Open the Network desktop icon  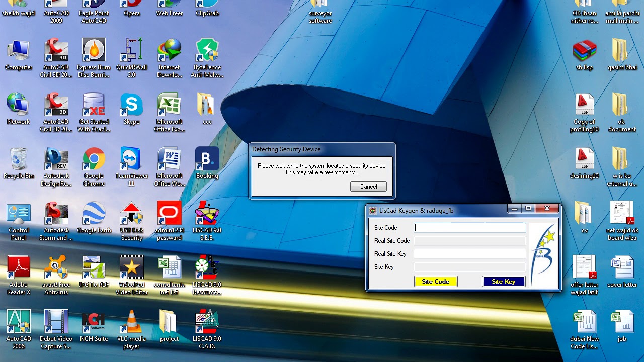pos(19,109)
